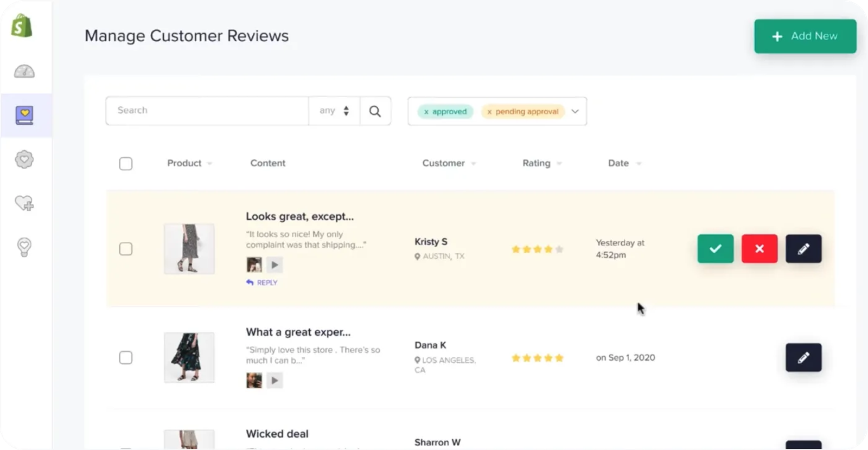Image resolution: width=868 pixels, height=450 pixels.
Task: Open the product image for Dana K review
Action: [189, 358]
